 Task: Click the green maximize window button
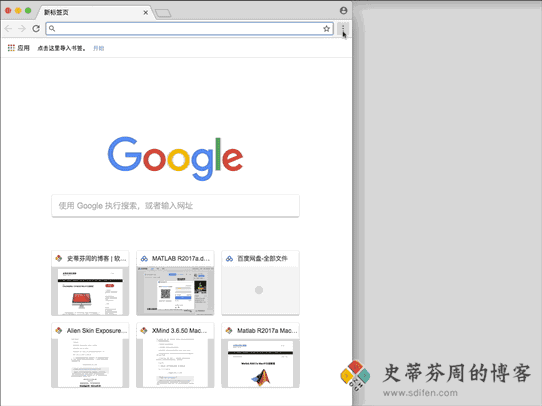28,10
